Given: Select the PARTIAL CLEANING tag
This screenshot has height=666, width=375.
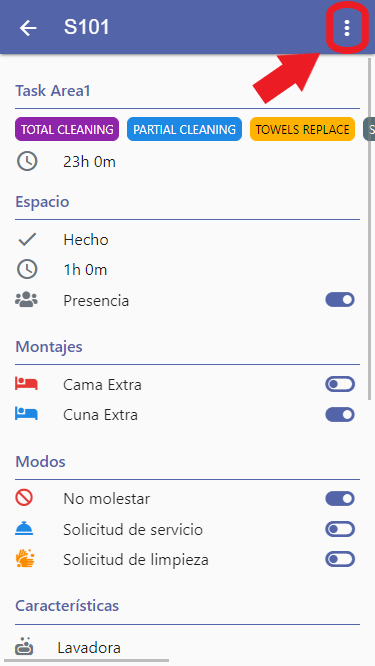Looking at the screenshot, I should coord(184,129).
